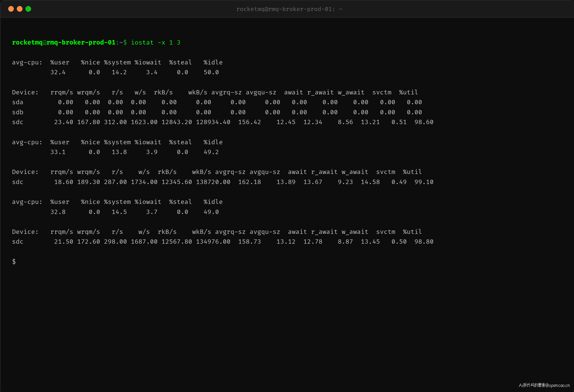Screen dimensions: 574x392
Task: Click sdc w/s value 1734.00
Action: 144,182
